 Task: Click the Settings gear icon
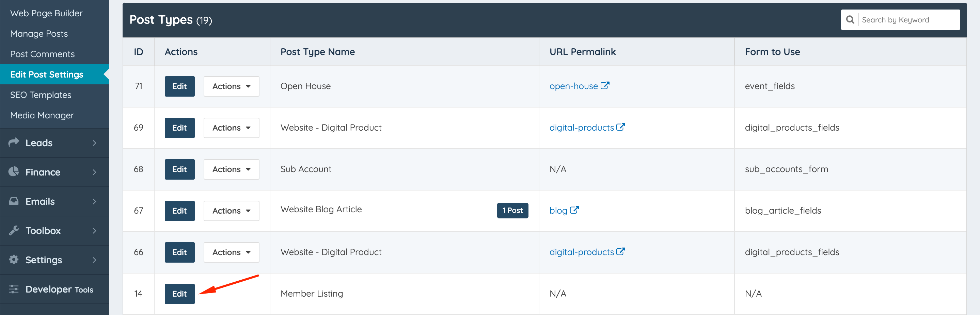[x=14, y=260]
